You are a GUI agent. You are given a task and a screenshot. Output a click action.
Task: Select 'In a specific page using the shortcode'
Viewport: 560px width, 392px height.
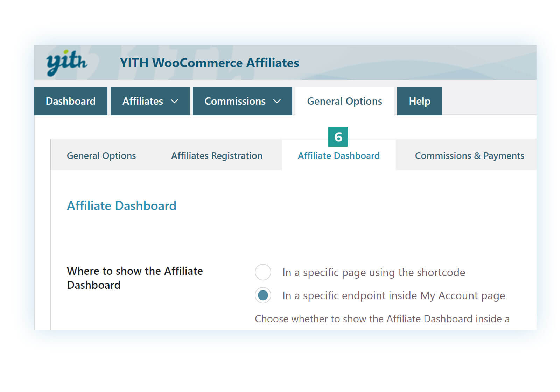coord(263,272)
